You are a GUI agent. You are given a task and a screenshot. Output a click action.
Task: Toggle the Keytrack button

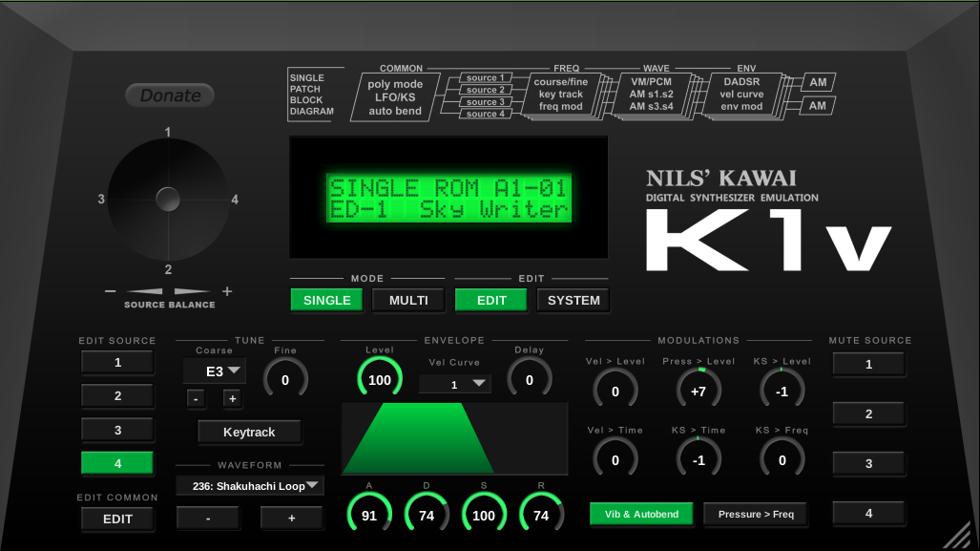pos(249,433)
